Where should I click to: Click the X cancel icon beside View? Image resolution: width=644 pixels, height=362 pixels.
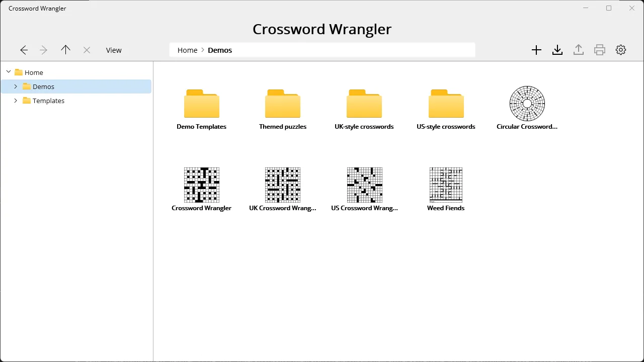87,50
